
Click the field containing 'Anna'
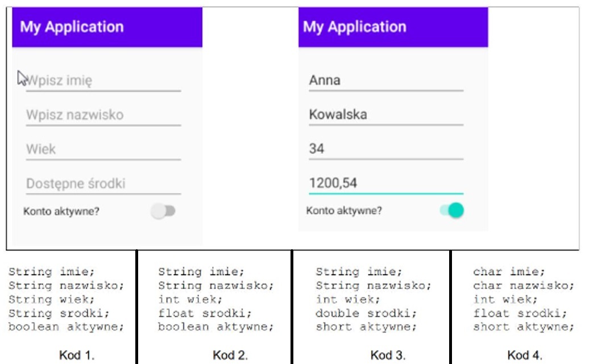[x=386, y=81]
